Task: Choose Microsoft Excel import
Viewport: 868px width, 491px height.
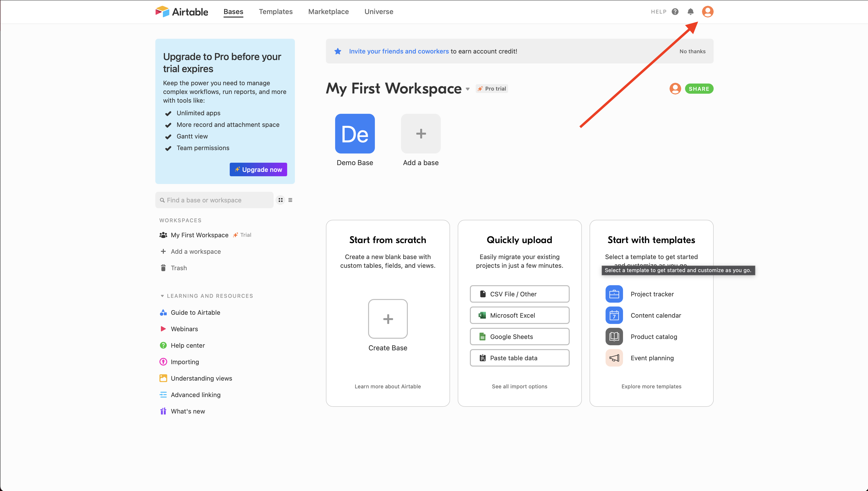Action: click(x=519, y=315)
